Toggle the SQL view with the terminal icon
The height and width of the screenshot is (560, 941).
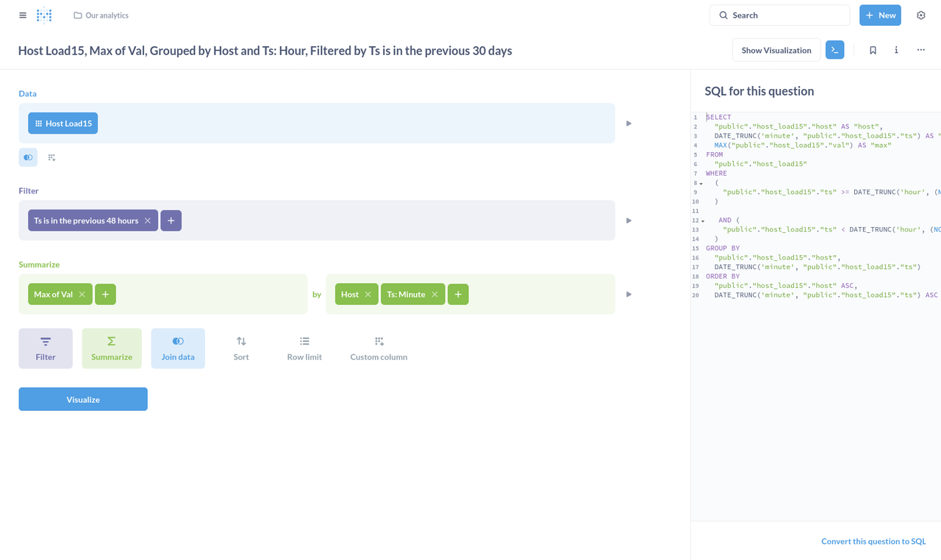pos(834,49)
